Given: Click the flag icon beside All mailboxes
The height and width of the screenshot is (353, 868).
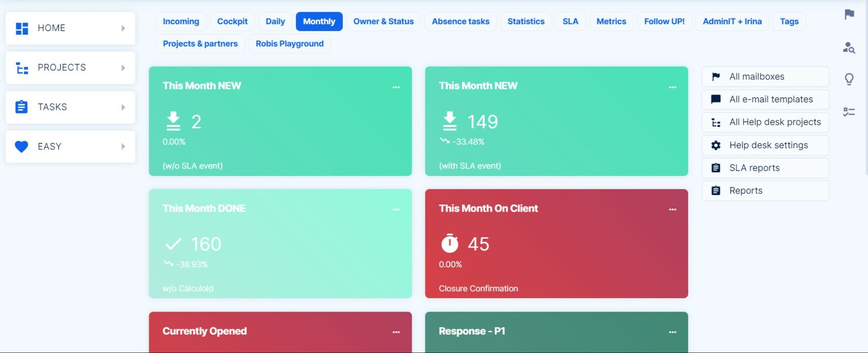Looking at the screenshot, I should pos(716,77).
